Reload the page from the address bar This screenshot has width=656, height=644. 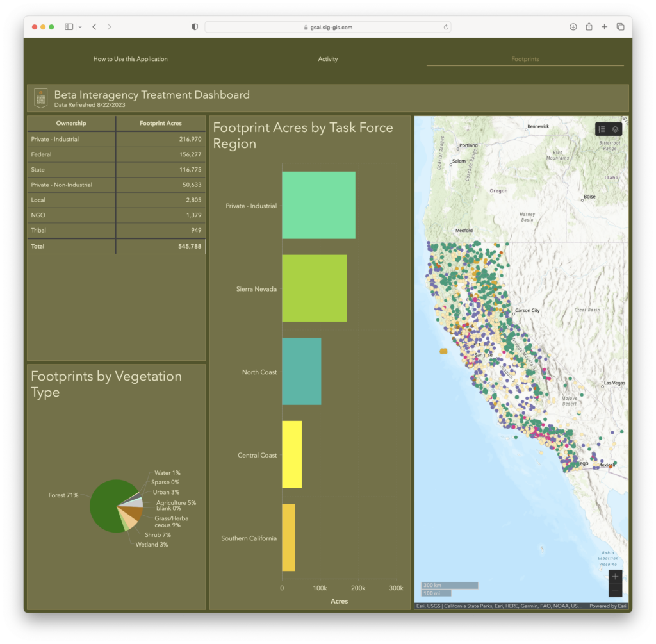click(x=446, y=27)
